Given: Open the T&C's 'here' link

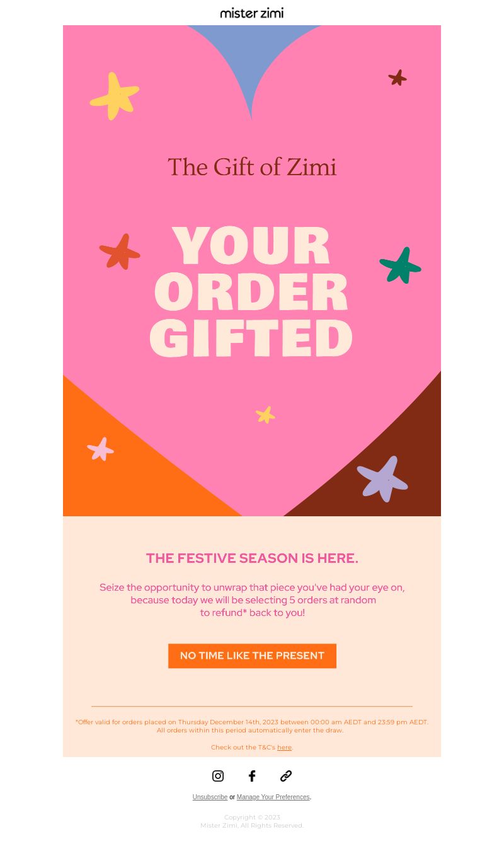Looking at the screenshot, I should tap(285, 748).
